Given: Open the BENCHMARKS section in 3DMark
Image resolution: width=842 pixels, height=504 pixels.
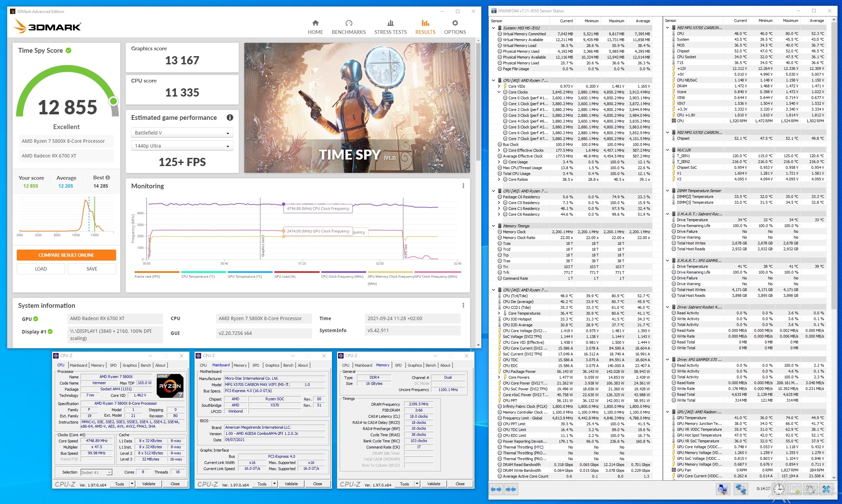Looking at the screenshot, I should [x=348, y=27].
